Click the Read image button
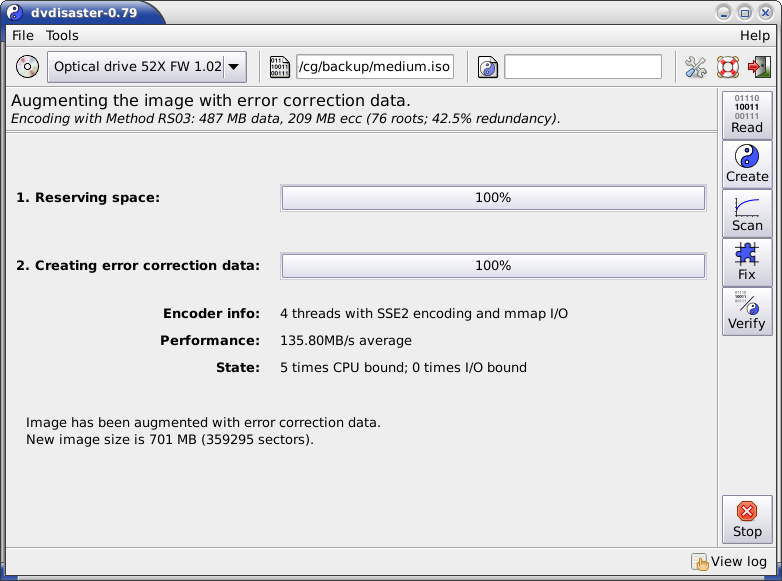 pyautogui.click(x=747, y=114)
